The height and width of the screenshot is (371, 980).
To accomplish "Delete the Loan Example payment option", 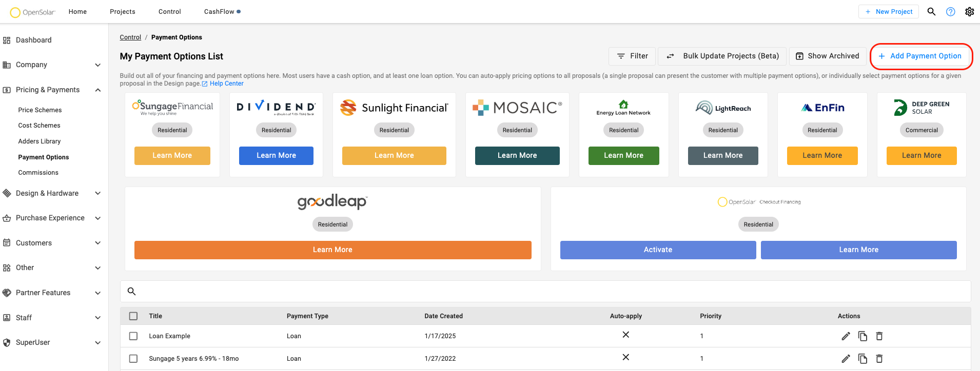I will [879, 336].
